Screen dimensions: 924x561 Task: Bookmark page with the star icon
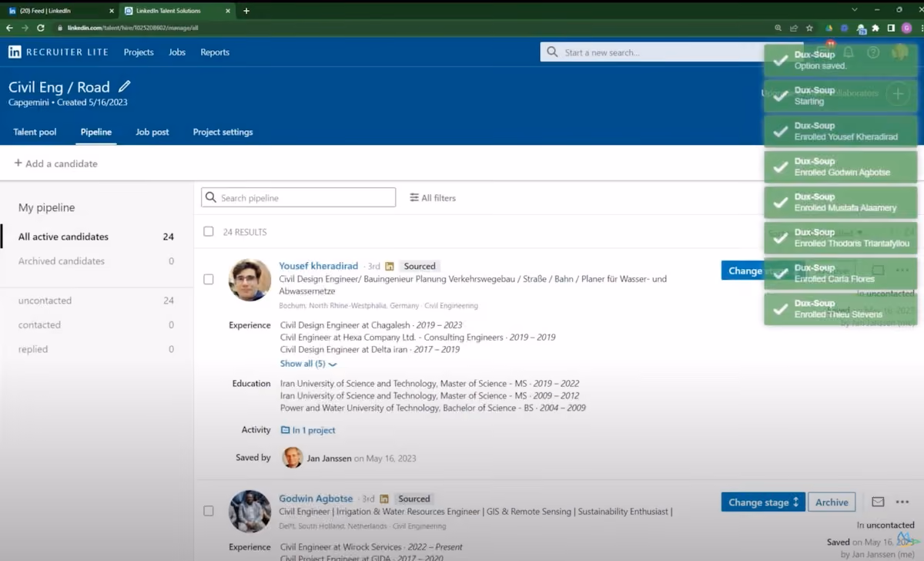click(809, 28)
